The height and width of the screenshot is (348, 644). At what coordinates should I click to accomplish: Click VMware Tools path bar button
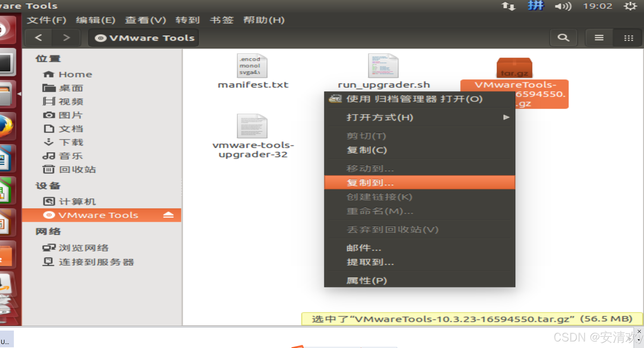[144, 38]
